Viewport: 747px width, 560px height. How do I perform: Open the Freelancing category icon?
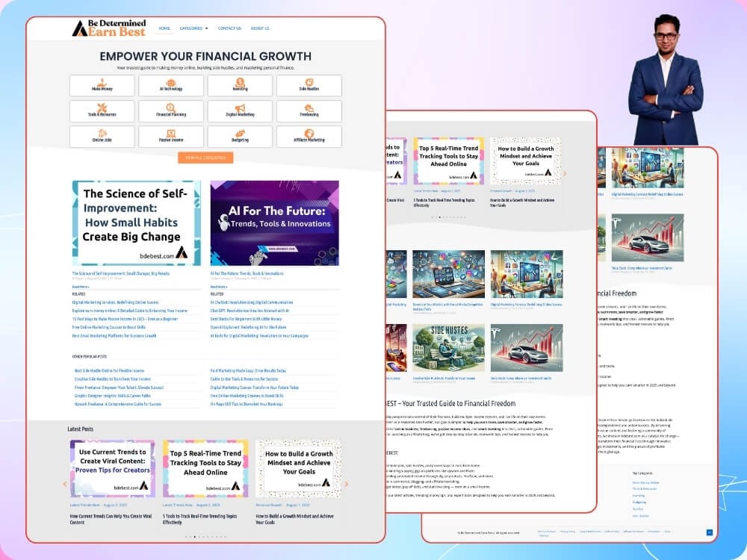coord(309,108)
